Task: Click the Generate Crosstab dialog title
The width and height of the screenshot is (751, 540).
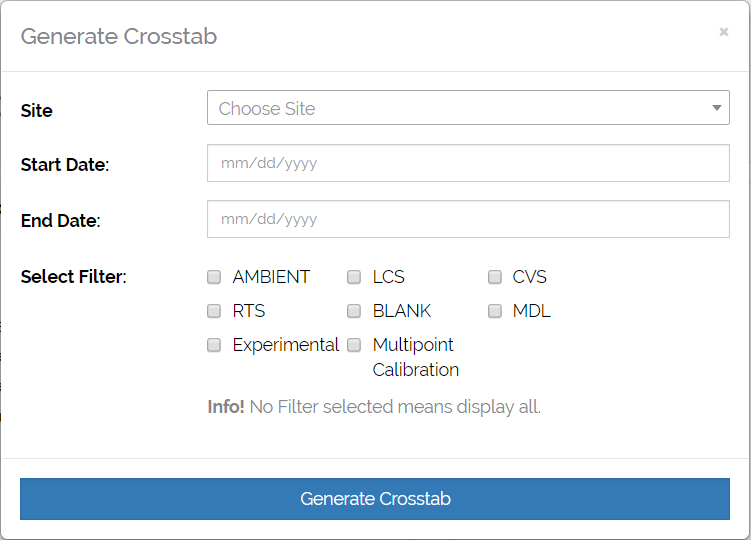Action: [x=118, y=37]
